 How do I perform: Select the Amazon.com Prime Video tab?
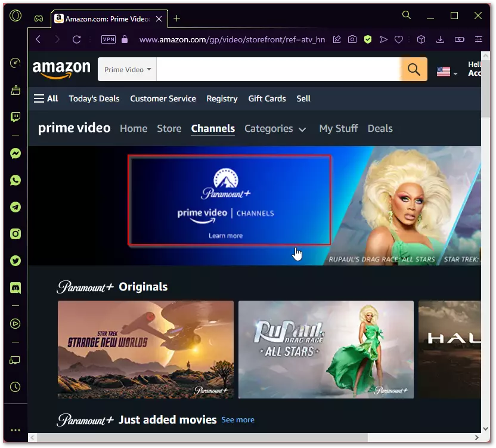click(x=109, y=19)
